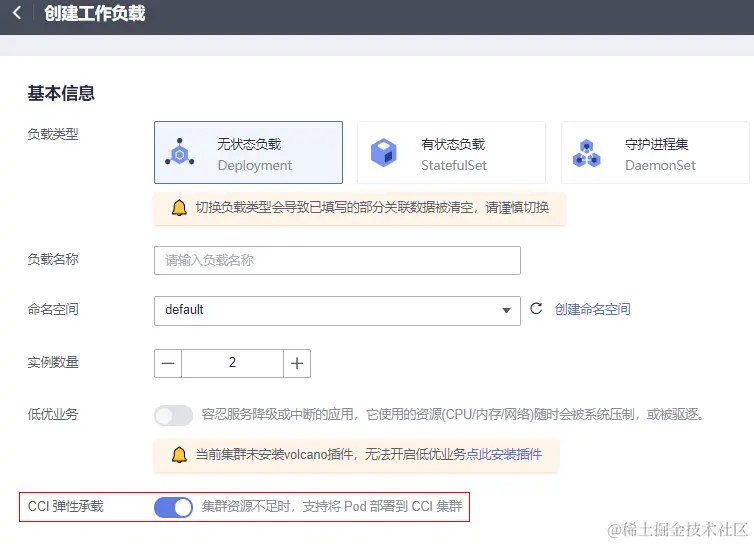Select the 有状态负载 StatefulSet card
The width and height of the screenshot is (754, 544).
pyautogui.click(x=451, y=152)
